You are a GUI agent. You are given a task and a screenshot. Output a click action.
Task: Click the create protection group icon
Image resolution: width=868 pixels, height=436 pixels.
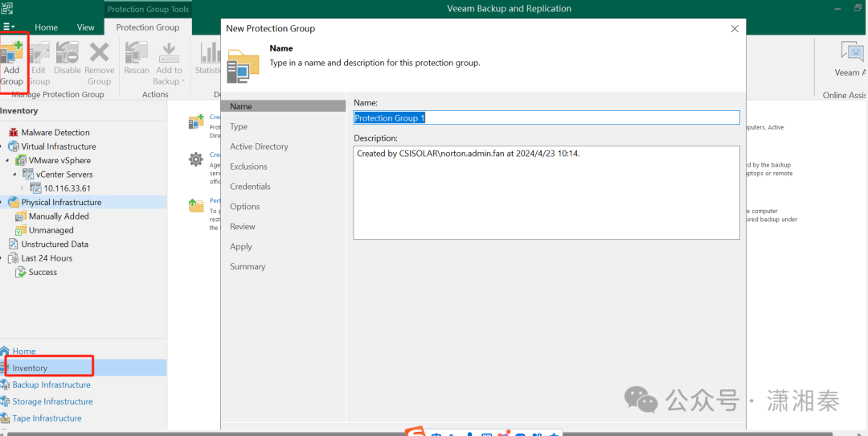pyautogui.click(x=196, y=122)
